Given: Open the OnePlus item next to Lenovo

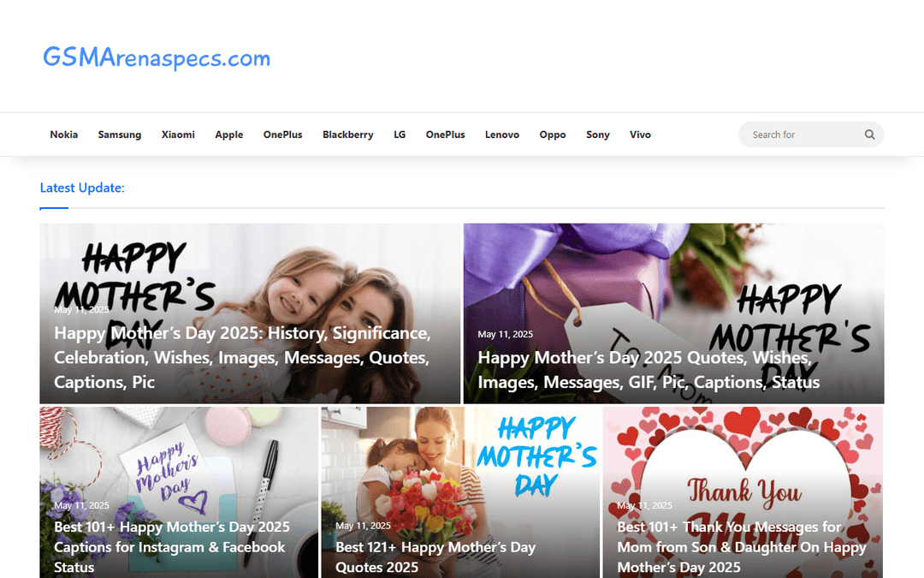Looking at the screenshot, I should click(x=446, y=134).
